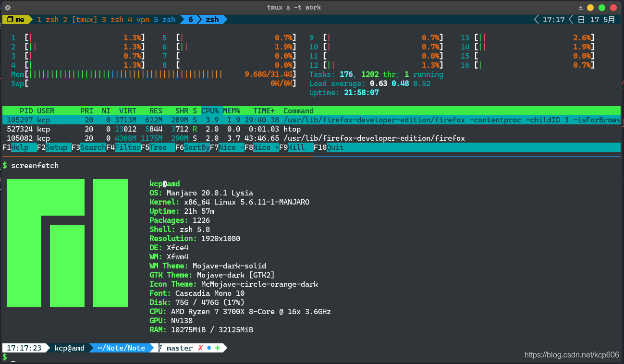Switch to tmux window 1 zsh

tap(48, 20)
